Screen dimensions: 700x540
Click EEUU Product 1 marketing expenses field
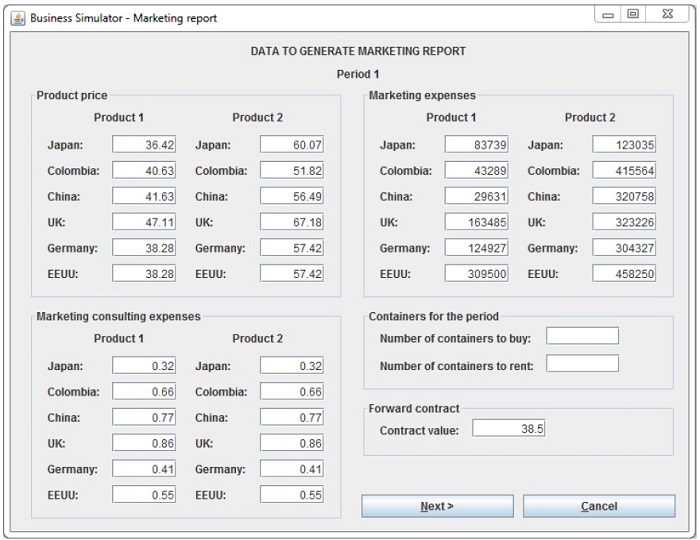(476, 273)
